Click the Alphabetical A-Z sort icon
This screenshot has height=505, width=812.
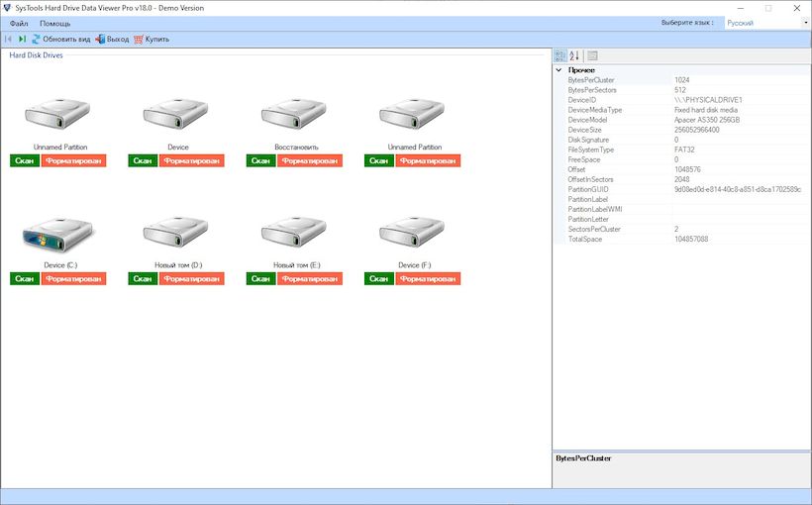[574, 55]
